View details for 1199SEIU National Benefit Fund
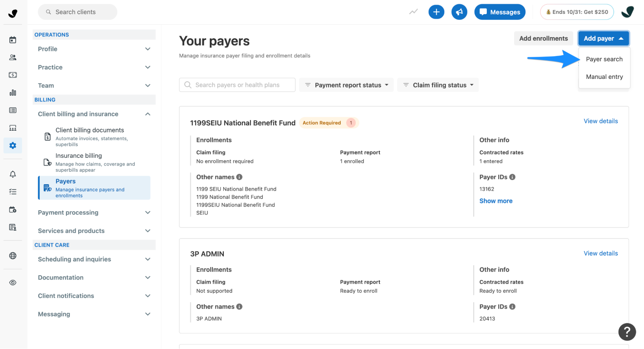This screenshot has height=349, width=644. pyautogui.click(x=601, y=121)
